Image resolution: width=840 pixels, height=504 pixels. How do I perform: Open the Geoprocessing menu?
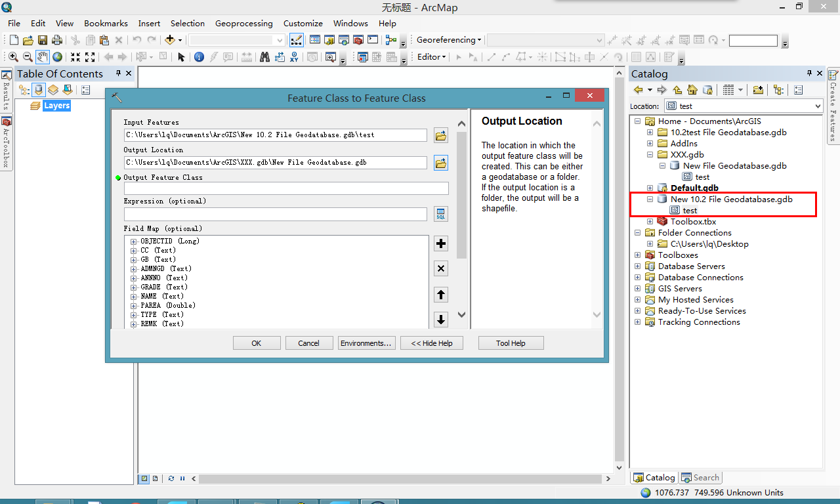[x=243, y=23]
